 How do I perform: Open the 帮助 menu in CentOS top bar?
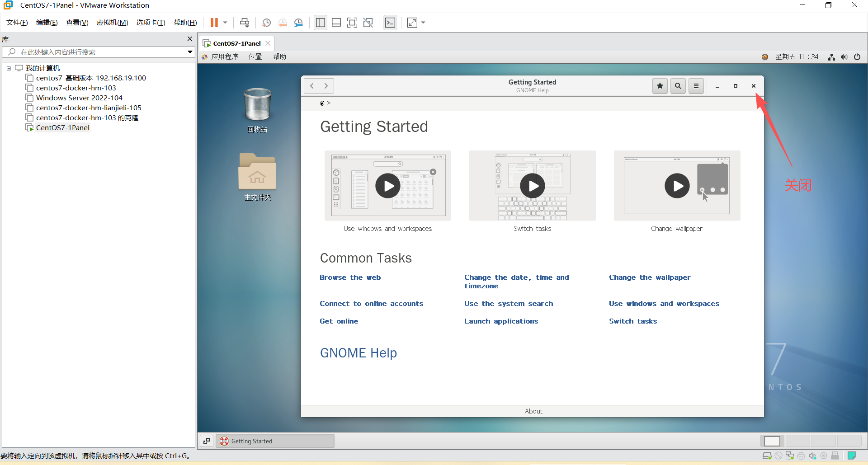280,57
